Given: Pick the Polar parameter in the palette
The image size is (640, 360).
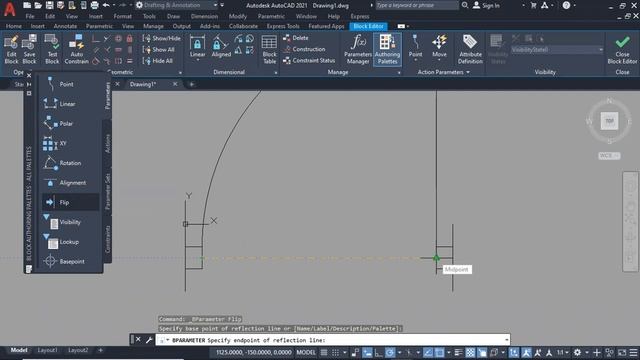Looking at the screenshot, I should pos(70,123).
